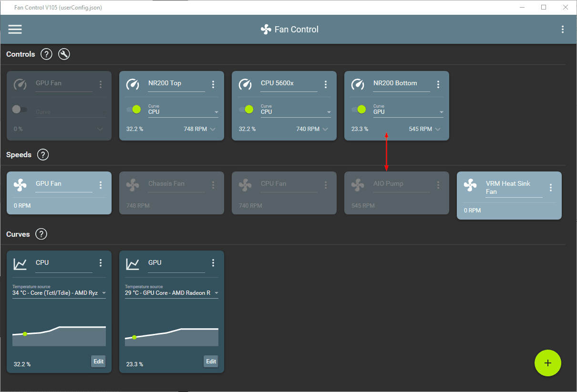Expand details chevron on GPU Fan control card
This screenshot has height=392, width=577.
click(100, 129)
